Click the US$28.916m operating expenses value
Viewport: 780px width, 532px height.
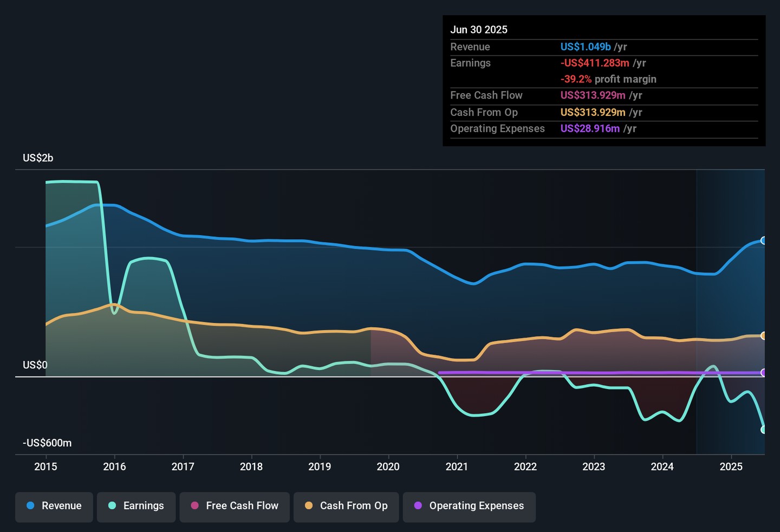[x=590, y=129]
